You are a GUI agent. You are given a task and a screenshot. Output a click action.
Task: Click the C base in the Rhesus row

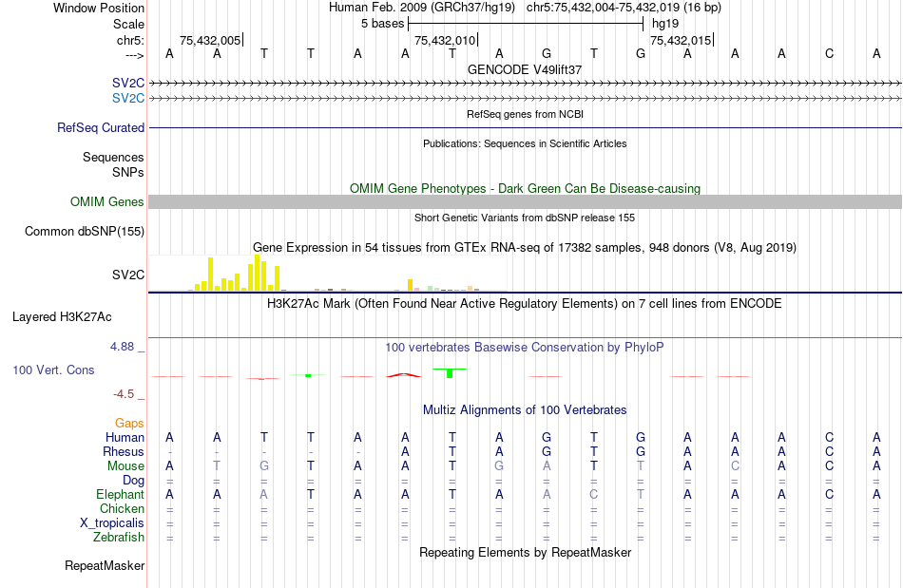pyautogui.click(x=829, y=451)
